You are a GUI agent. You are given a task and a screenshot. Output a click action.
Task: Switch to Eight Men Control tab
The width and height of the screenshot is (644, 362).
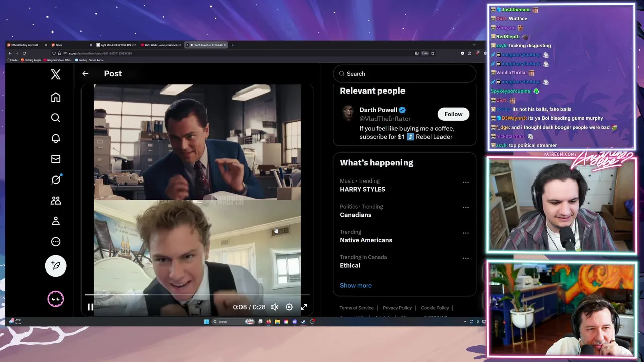pyautogui.click(x=116, y=45)
